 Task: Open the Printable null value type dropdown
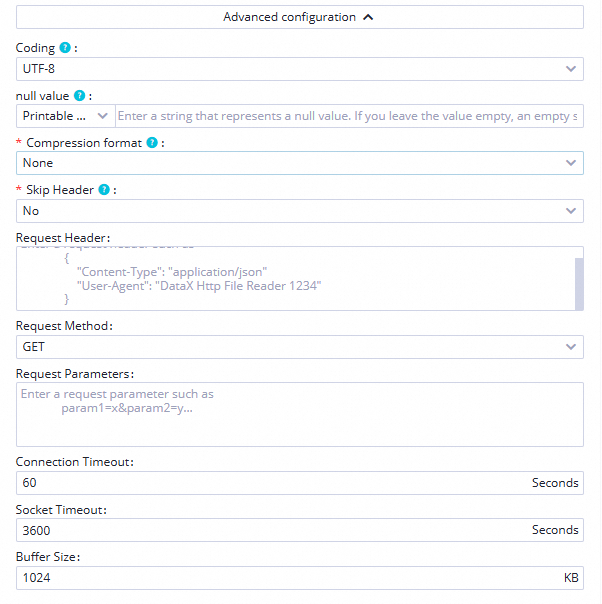[x=66, y=116]
